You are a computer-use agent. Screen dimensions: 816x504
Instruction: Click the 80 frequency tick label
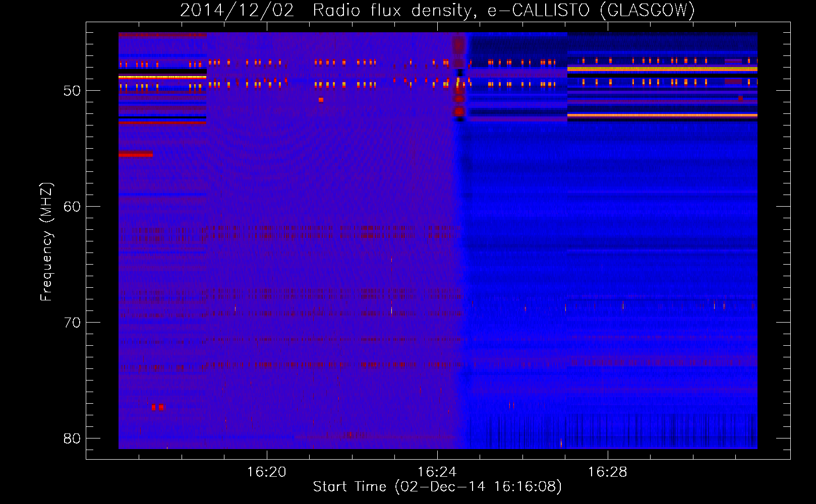(72, 438)
